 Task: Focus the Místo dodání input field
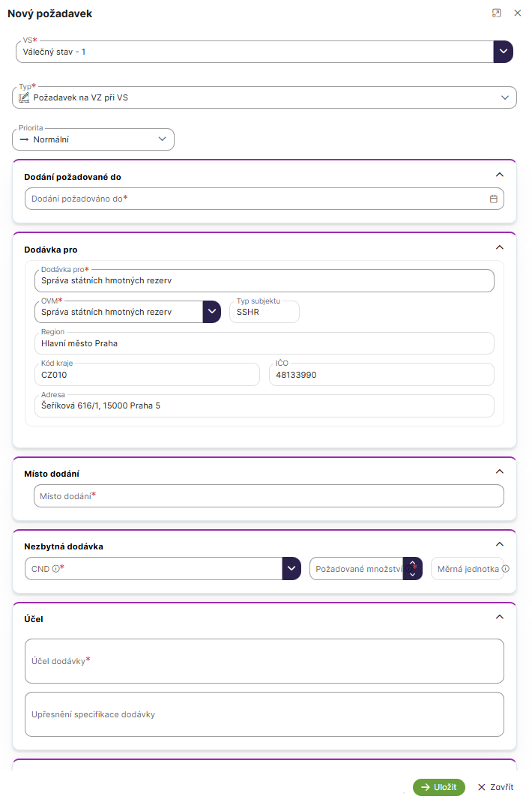[268, 496]
